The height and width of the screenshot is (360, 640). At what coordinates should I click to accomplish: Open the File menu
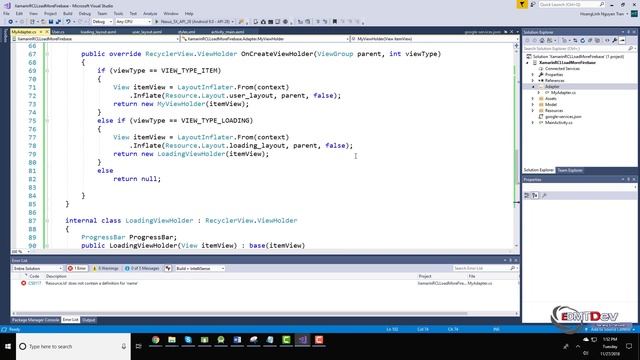6,13
